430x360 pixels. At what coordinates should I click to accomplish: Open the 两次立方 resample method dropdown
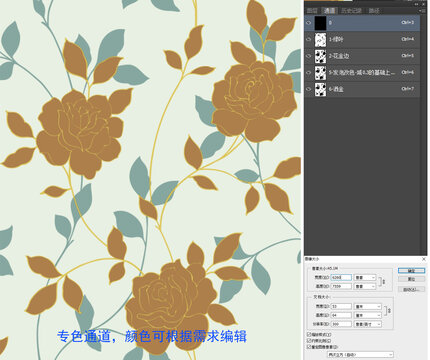pyautogui.click(x=360, y=355)
